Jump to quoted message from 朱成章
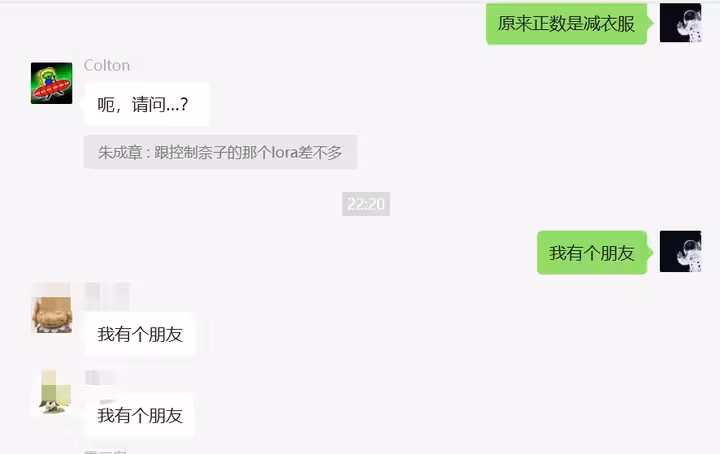The height and width of the screenshot is (454, 720). [220, 152]
